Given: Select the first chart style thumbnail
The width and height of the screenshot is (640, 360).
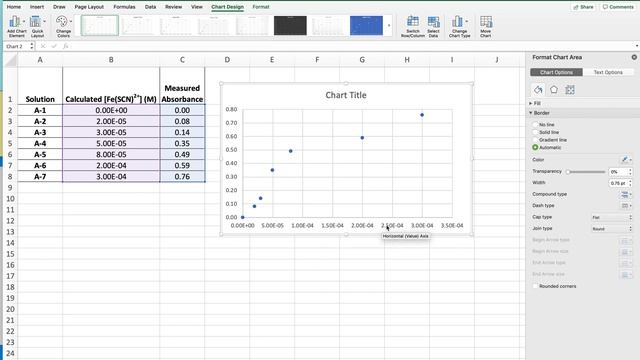Looking at the screenshot, I should coord(100,26).
